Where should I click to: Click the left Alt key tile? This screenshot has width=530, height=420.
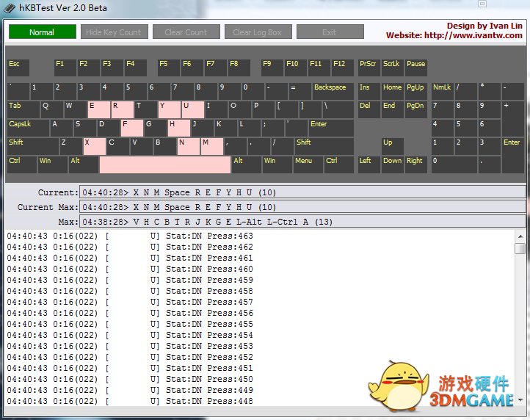click(84, 164)
